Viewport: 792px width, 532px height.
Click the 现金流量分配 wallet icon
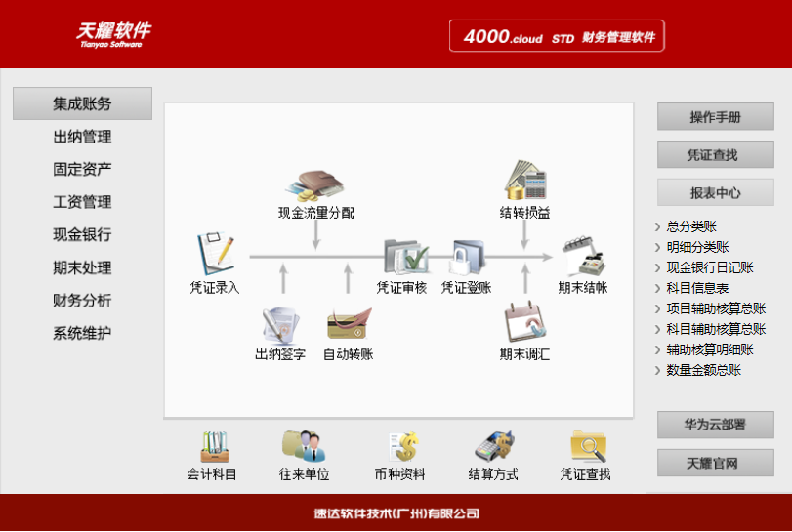(315, 185)
